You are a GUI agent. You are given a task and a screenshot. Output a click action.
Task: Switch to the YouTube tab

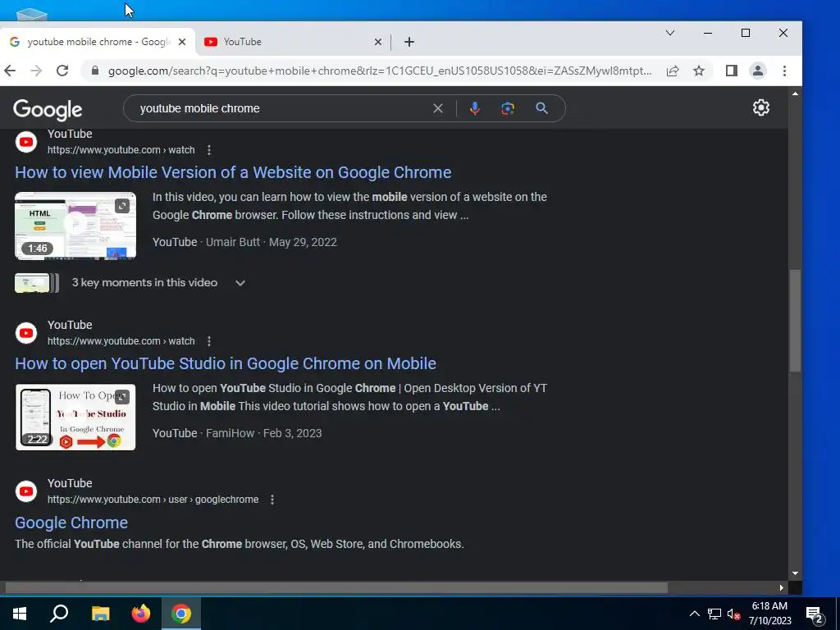coord(292,42)
